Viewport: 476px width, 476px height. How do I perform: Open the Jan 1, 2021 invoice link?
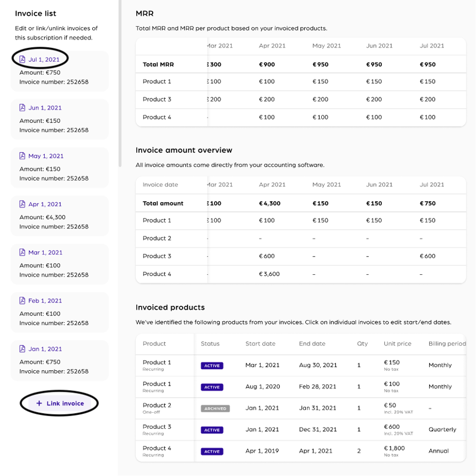[x=45, y=349]
